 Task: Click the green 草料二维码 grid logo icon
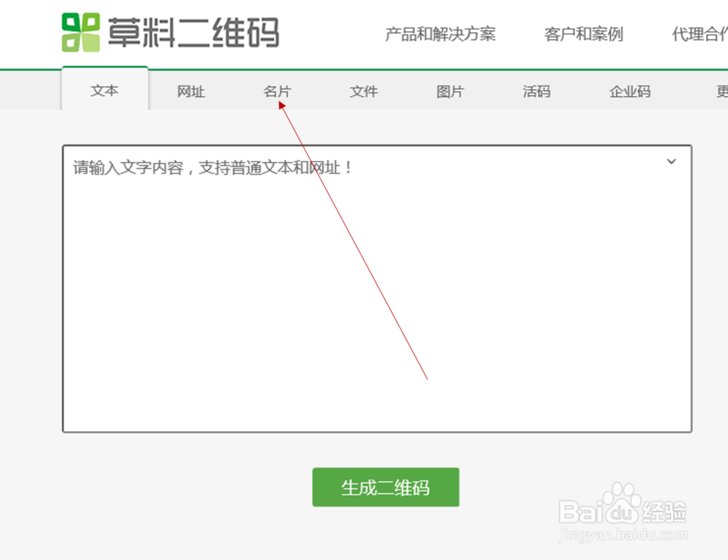pos(82,31)
